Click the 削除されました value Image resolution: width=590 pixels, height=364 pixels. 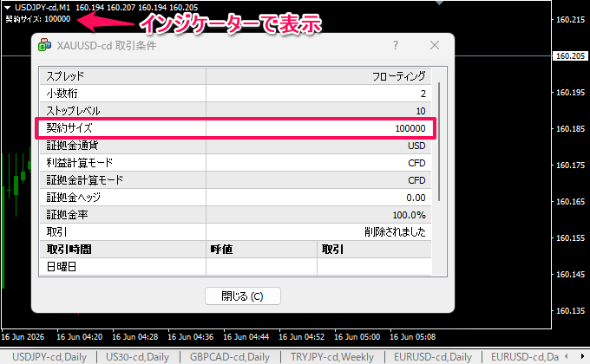(x=395, y=231)
